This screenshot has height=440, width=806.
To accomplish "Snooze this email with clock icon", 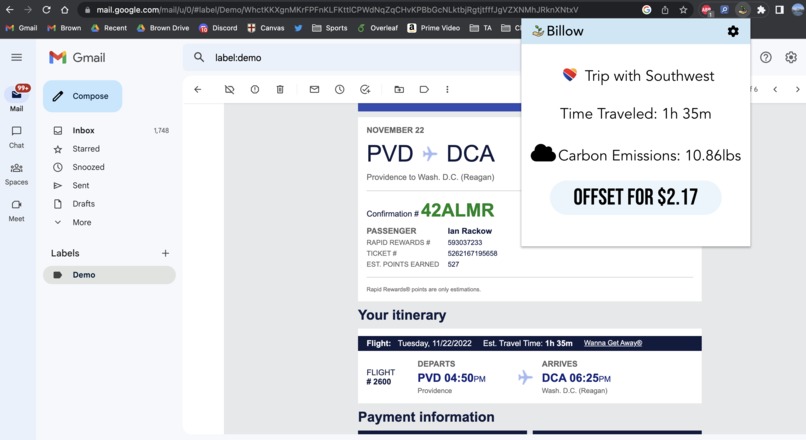I will (x=339, y=89).
